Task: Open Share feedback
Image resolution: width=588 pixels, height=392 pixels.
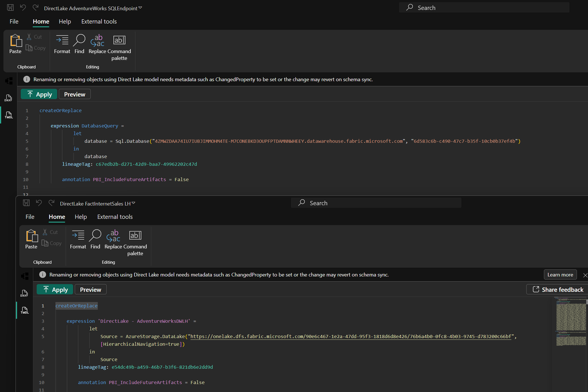Action: coord(558,290)
